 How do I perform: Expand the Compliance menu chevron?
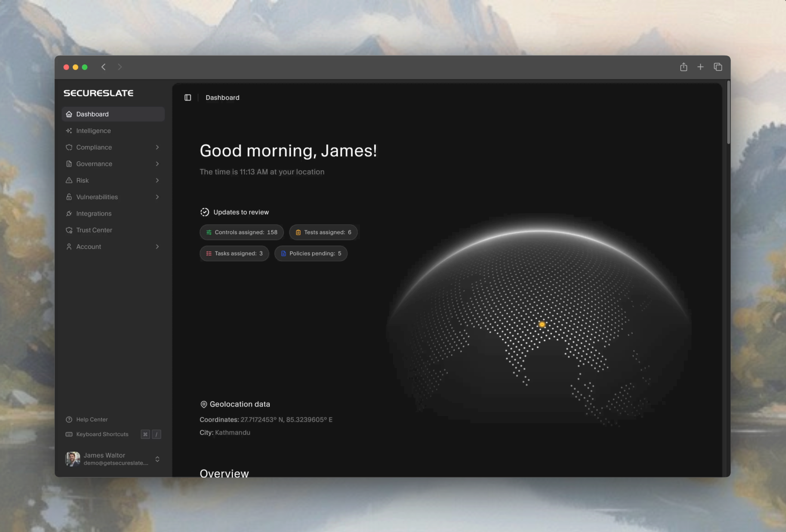click(157, 147)
